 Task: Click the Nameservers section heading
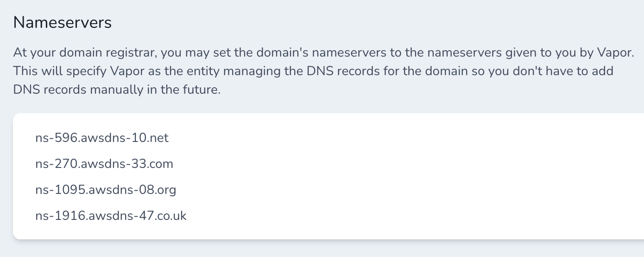pyautogui.click(x=63, y=22)
